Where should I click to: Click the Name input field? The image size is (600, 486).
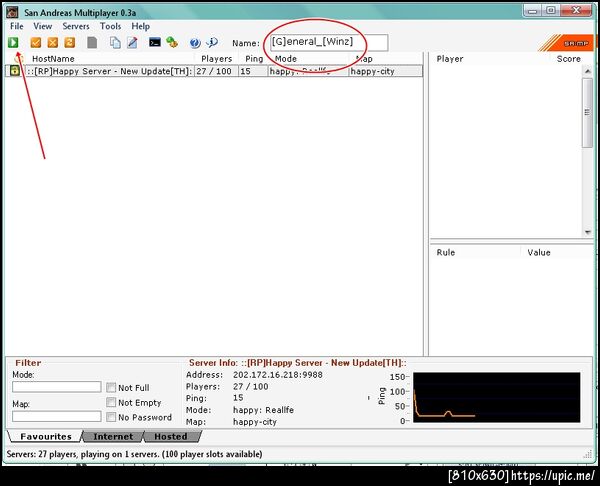tap(329, 42)
